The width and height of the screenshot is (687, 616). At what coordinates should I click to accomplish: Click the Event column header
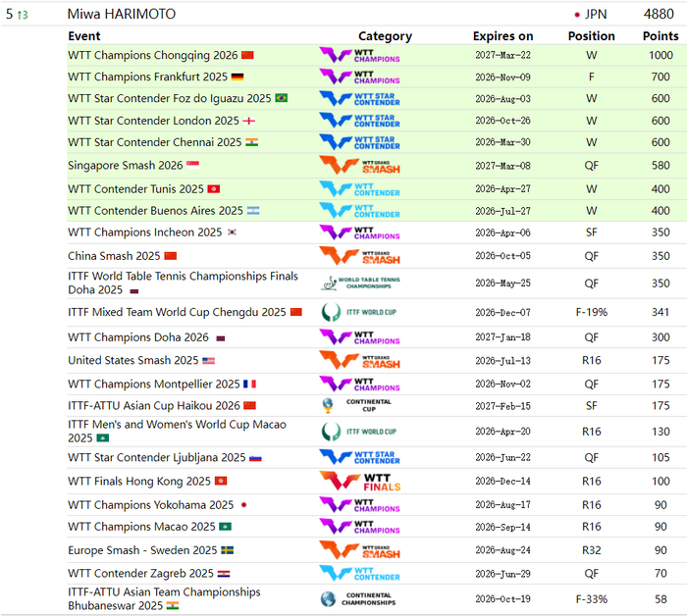click(84, 36)
